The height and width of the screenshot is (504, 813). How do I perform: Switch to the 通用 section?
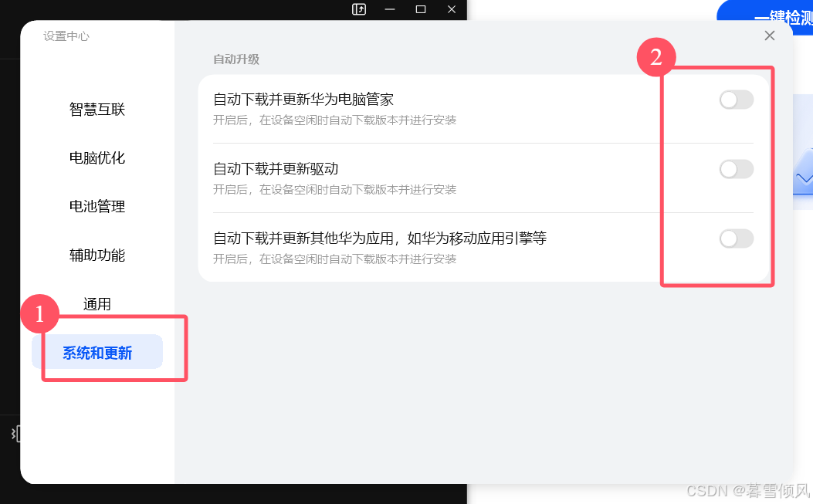(x=97, y=304)
